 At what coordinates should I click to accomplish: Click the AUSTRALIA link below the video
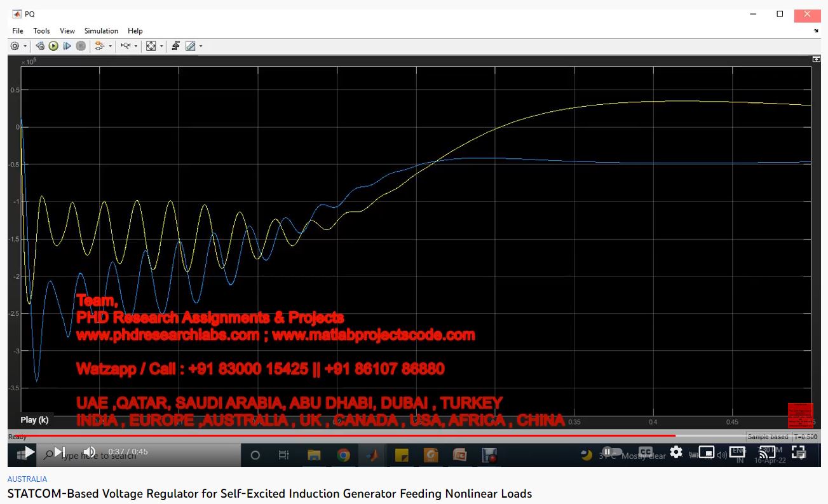(27, 479)
